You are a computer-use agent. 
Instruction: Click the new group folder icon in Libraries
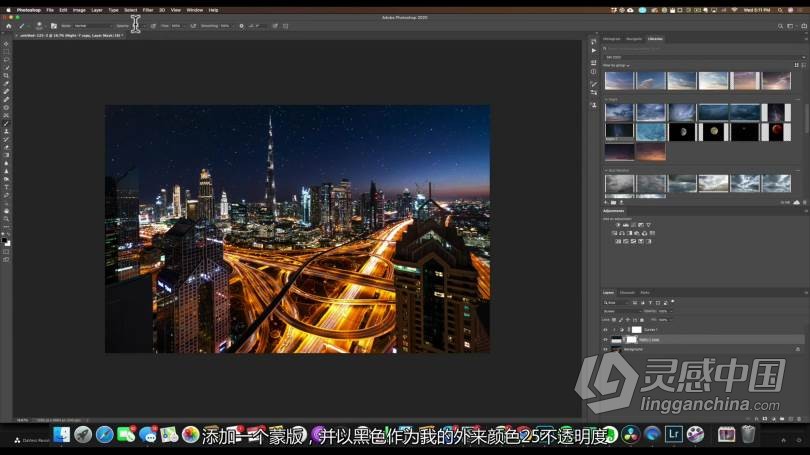614,202
